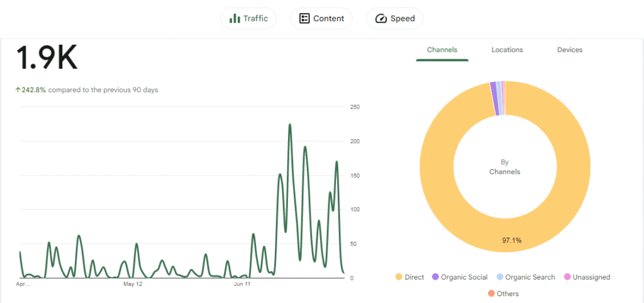Click the Traffic bar chart icon
The height and width of the screenshot is (303, 644).
[235, 18]
